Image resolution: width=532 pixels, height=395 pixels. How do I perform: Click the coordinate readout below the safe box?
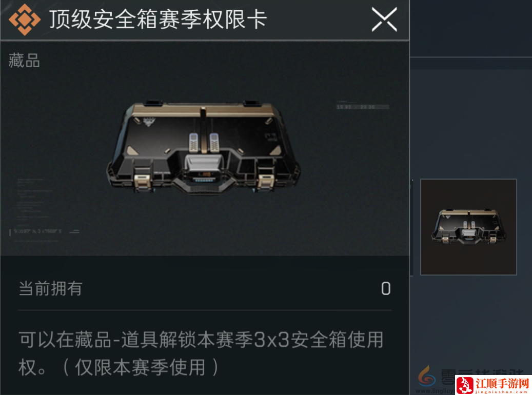[x=37, y=231]
